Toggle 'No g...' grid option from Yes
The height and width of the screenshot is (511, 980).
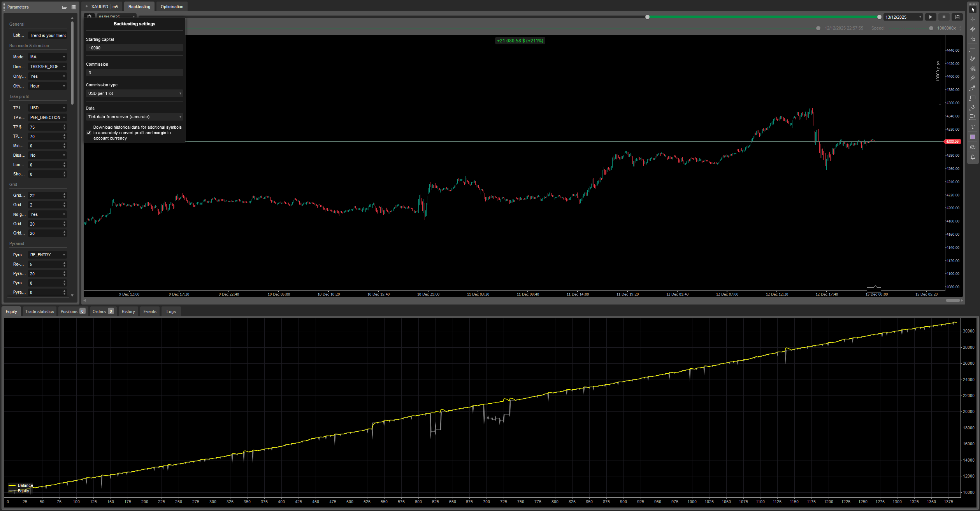(x=47, y=214)
